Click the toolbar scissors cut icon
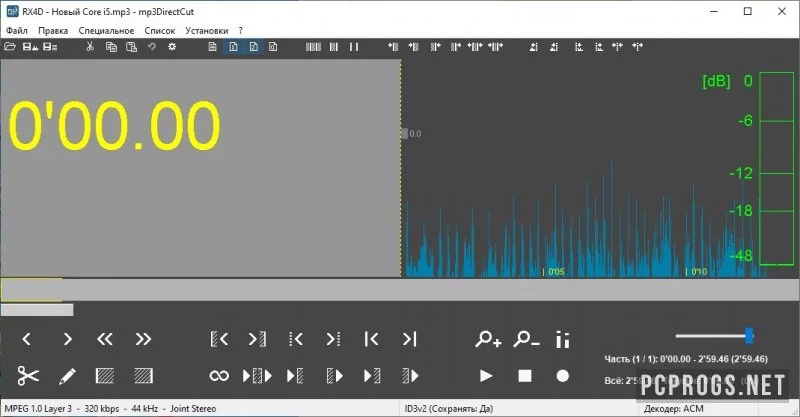 click(90, 47)
